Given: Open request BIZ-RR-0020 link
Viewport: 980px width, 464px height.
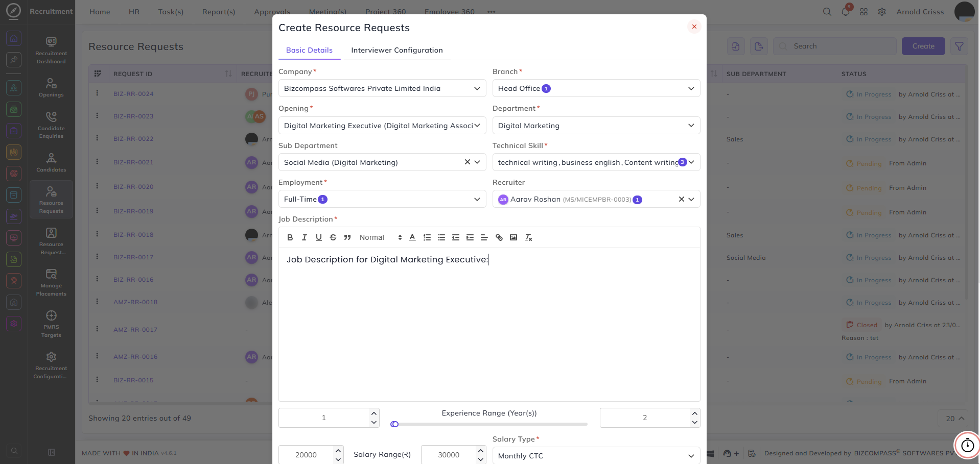Looking at the screenshot, I should tap(133, 187).
